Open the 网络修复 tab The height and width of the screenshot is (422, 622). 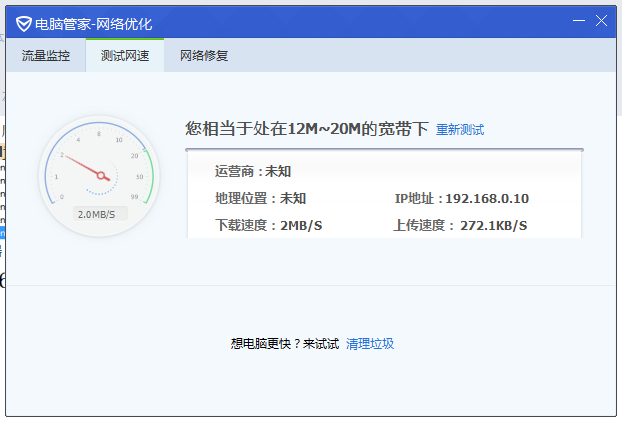204,56
